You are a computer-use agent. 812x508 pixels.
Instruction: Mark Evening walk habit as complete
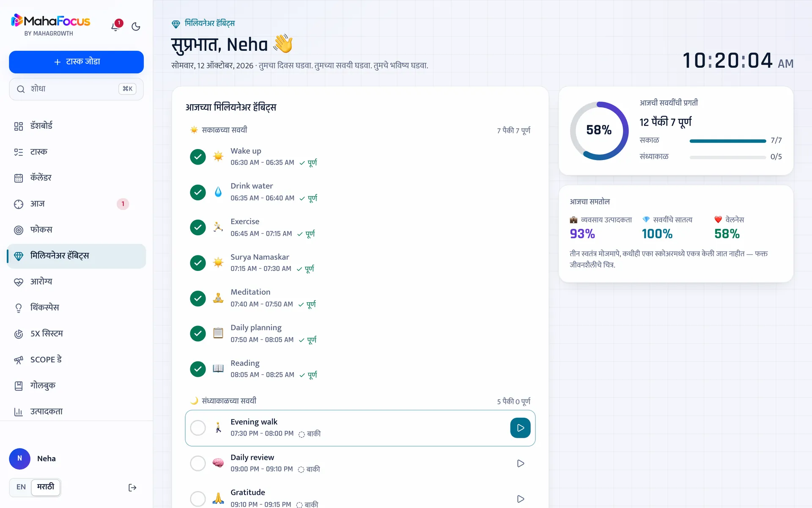coord(198,428)
